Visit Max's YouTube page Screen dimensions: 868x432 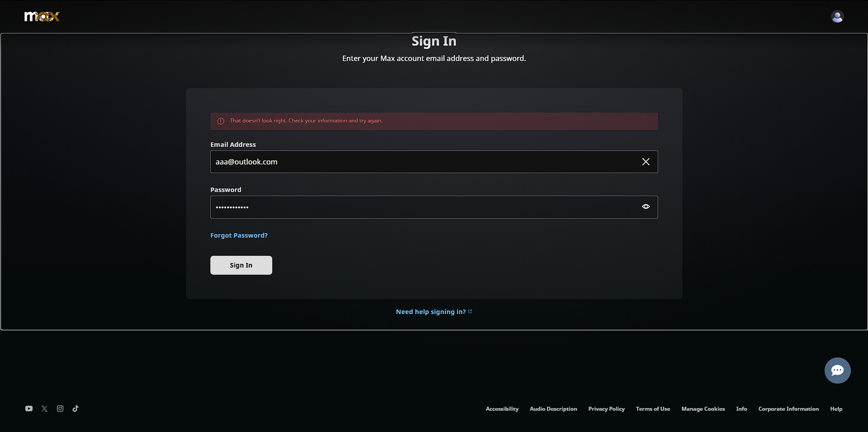tap(29, 409)
